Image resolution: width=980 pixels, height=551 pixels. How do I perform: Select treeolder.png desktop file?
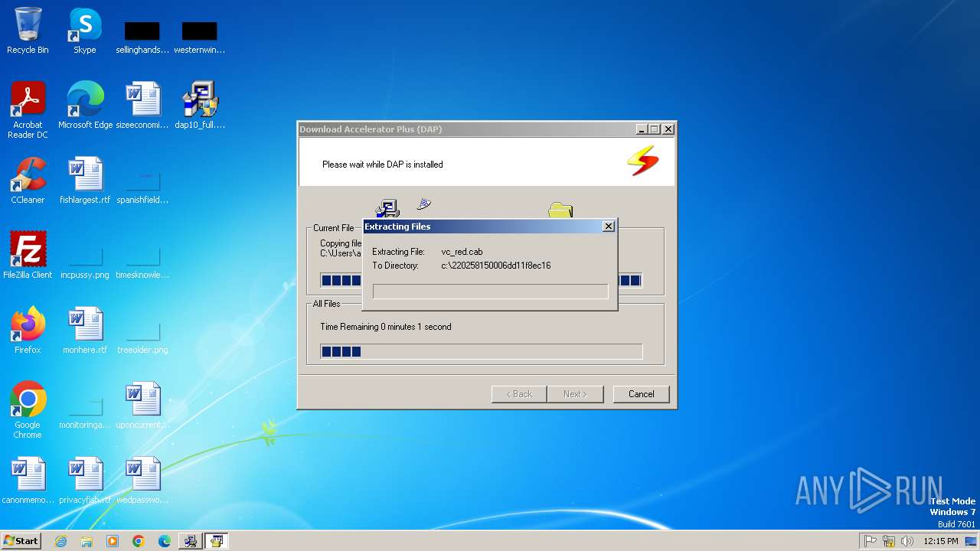point(142,337)
